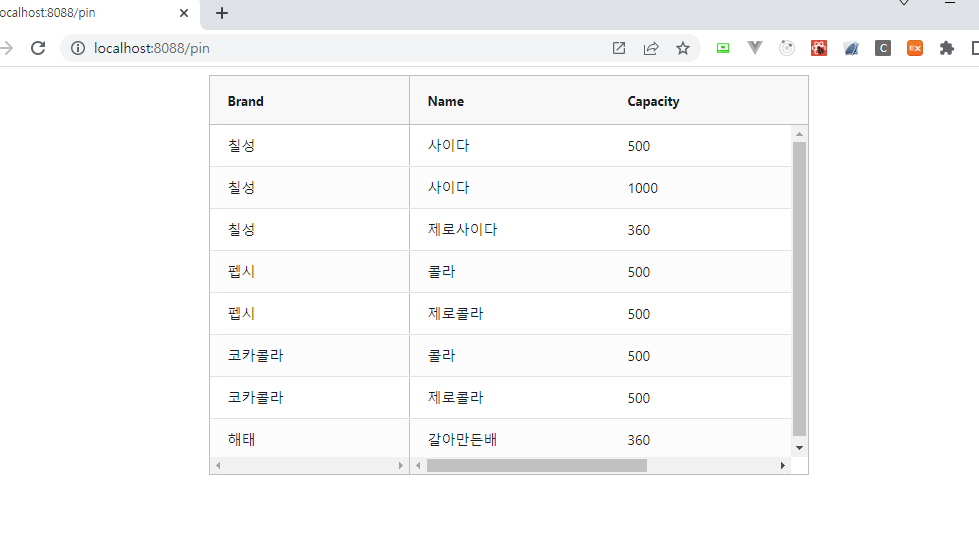Select the 해태 brand cell

(x=310, y=438)
